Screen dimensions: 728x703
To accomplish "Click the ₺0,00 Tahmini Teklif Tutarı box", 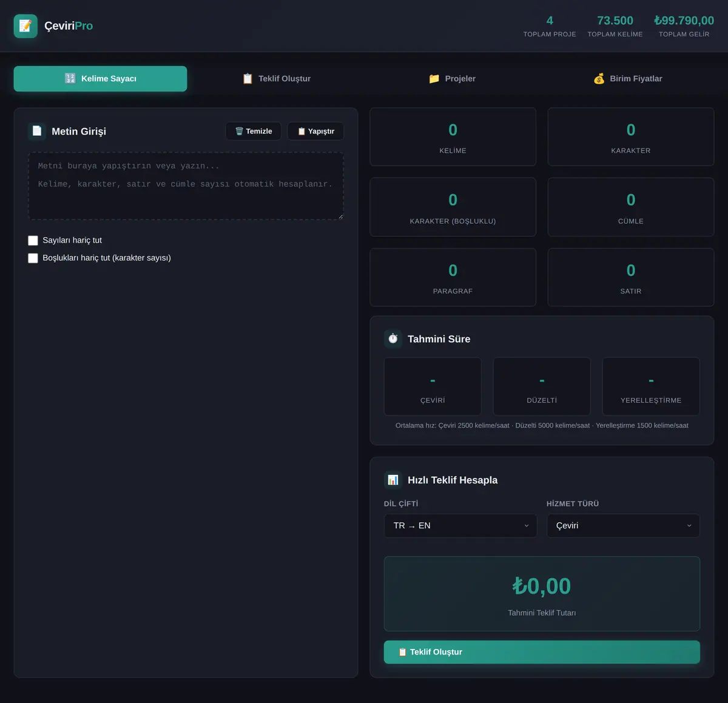I will 542,594.
